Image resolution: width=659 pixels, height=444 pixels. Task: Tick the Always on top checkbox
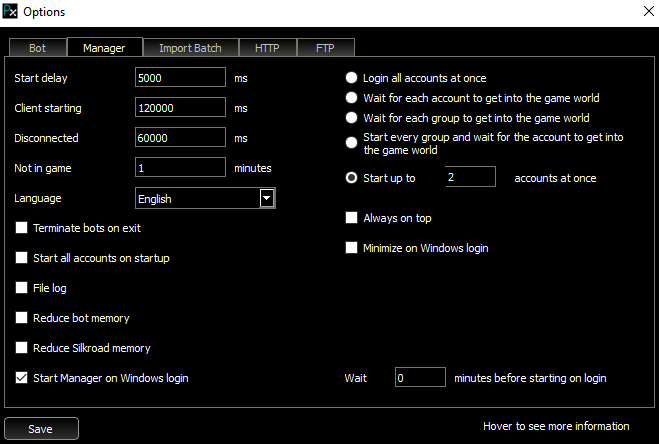[x=351, y=217]
